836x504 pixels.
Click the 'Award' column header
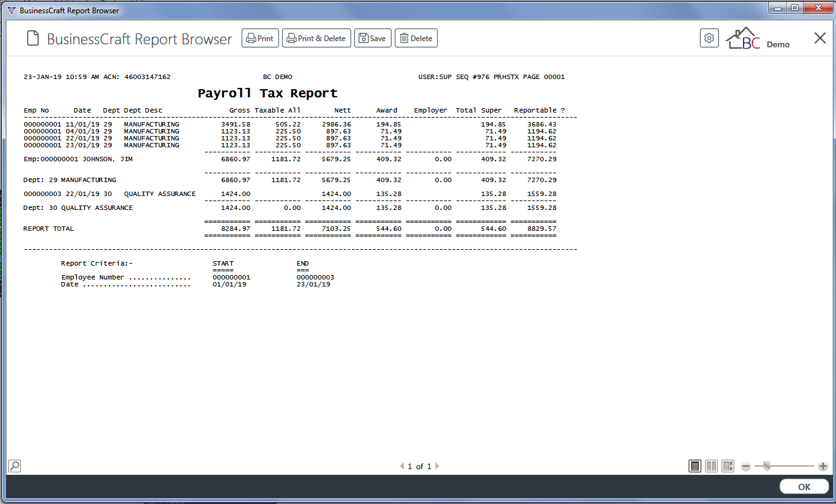point(387,110)
